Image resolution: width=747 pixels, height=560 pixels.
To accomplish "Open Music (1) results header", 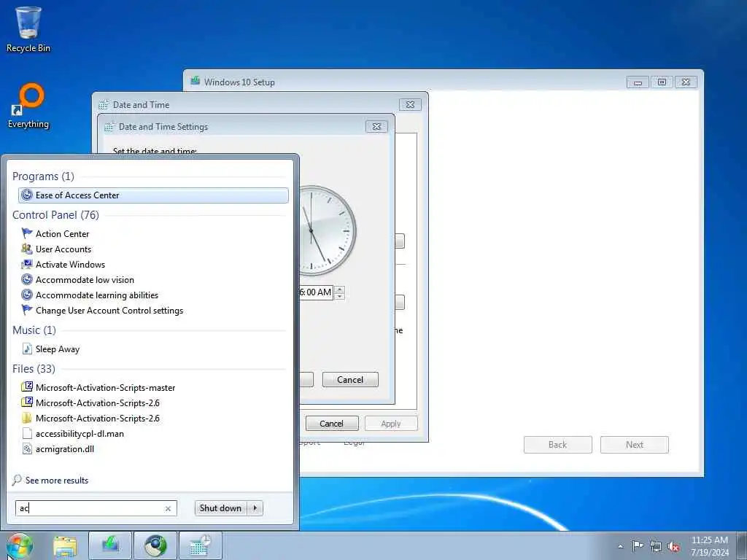I will (34, 330).
